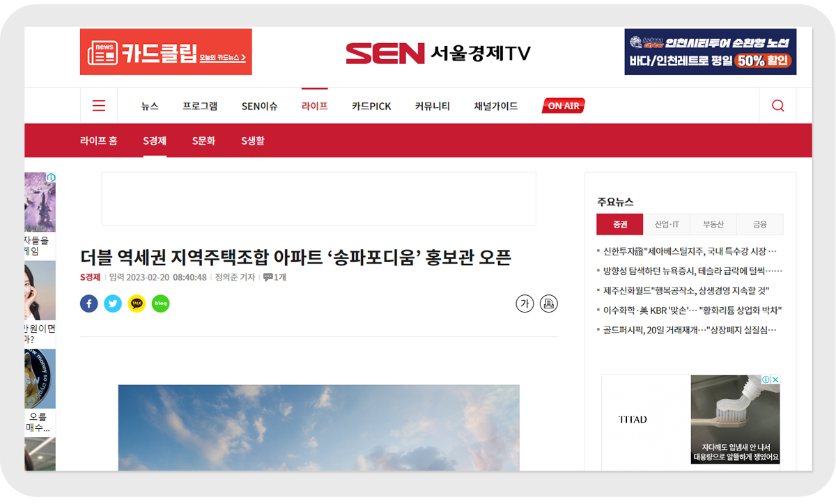836x504 pixels.
Task: Share article on Twitter
Action: coord(113,304)
